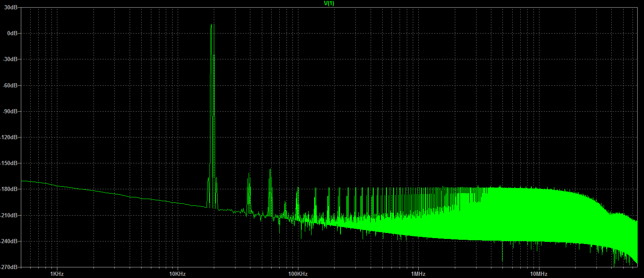Select the 10KHz frequency axis label

click(x=177, y=273)
